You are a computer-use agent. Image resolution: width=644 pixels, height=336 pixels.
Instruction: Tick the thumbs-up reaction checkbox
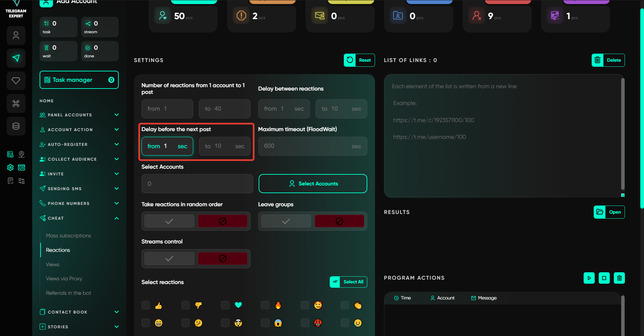pyautogui.click(x=146, y=305)
